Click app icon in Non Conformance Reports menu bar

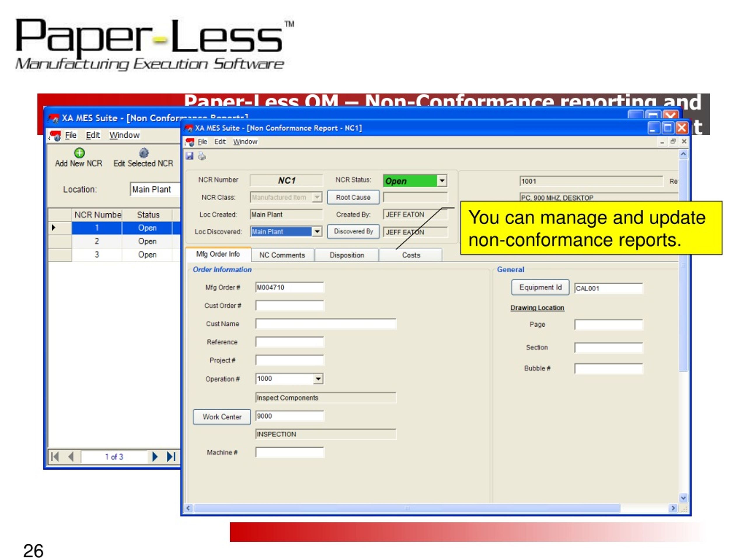55,135
